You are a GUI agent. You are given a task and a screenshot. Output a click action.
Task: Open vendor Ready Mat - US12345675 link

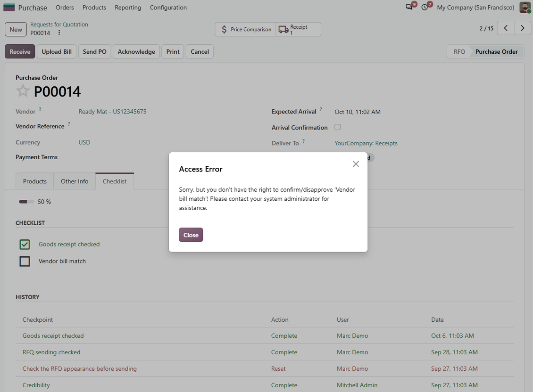pyautogui.click(x=113, y=111)
